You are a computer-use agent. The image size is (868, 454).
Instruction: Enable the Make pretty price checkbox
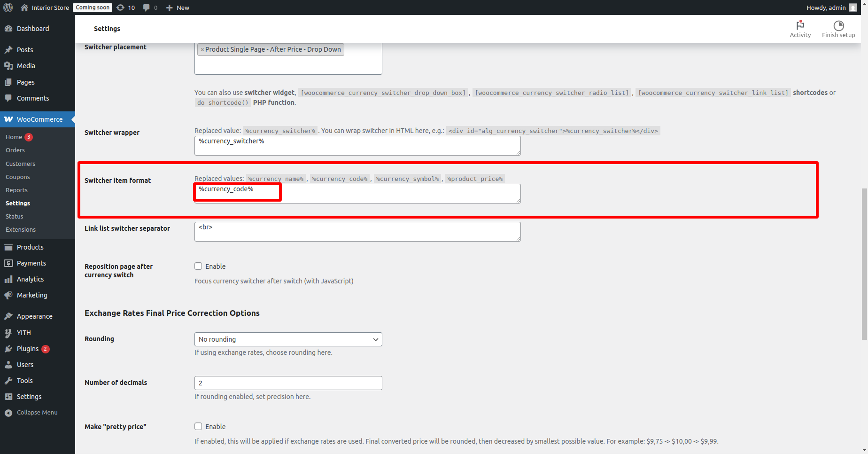pos(198,427)
